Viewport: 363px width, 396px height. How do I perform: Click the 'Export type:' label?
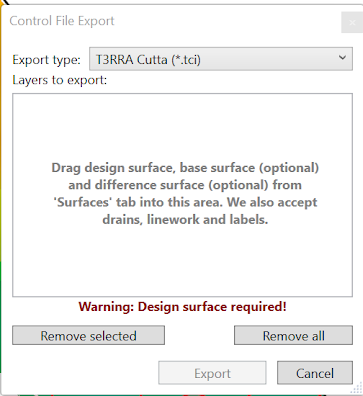[46, 60]
